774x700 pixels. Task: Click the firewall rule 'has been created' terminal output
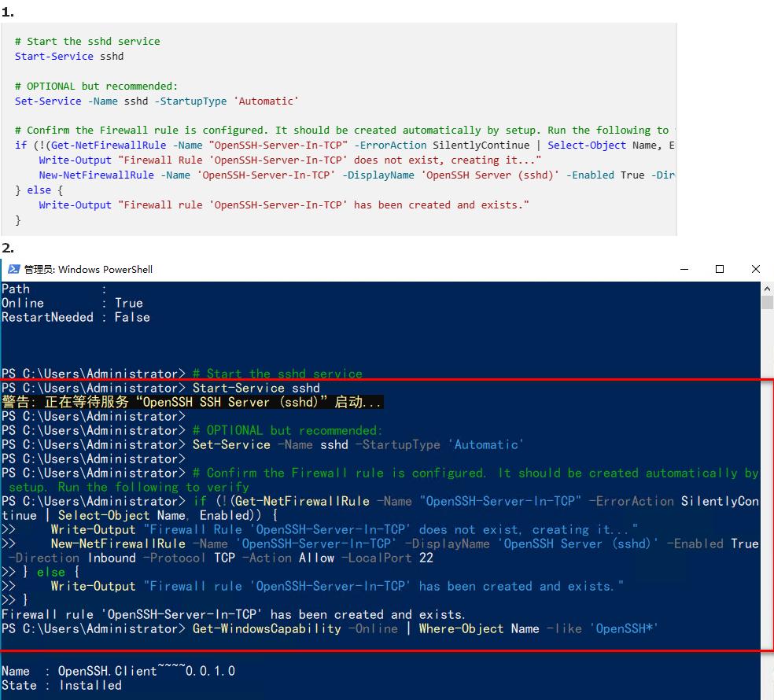(x=233, y=614)
